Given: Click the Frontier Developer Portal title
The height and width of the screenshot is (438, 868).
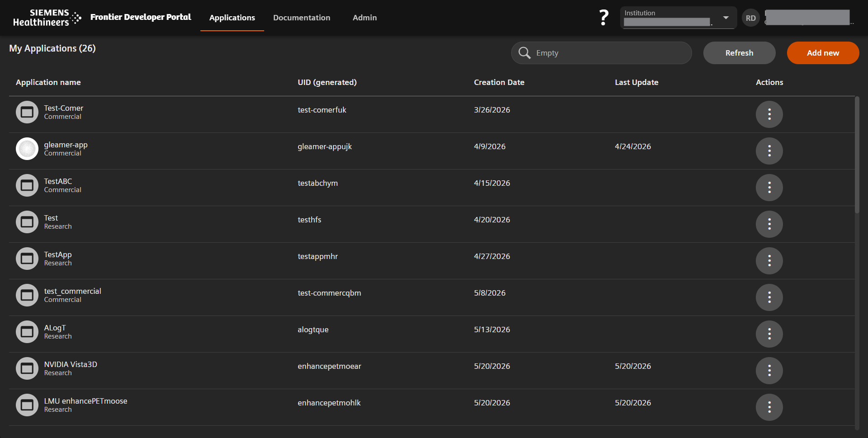Looking at the screenshot, I should point(141,17).
